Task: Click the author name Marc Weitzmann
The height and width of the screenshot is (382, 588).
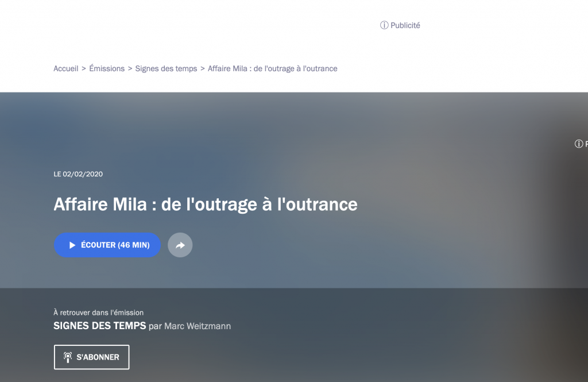Action: pyautogui.click(x=198, y=326)
